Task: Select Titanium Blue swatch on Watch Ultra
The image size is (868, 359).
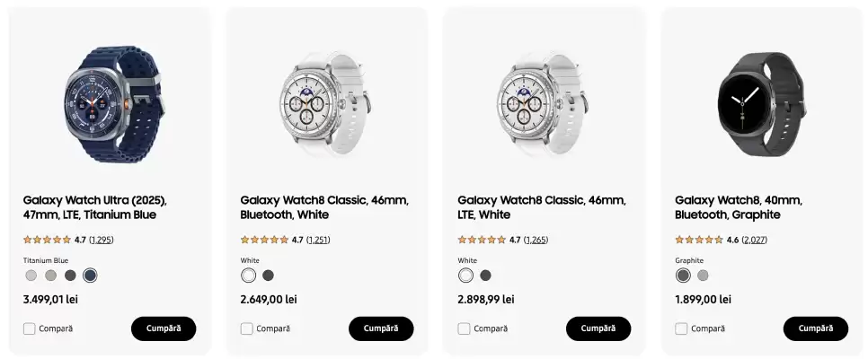Action: 90,276
